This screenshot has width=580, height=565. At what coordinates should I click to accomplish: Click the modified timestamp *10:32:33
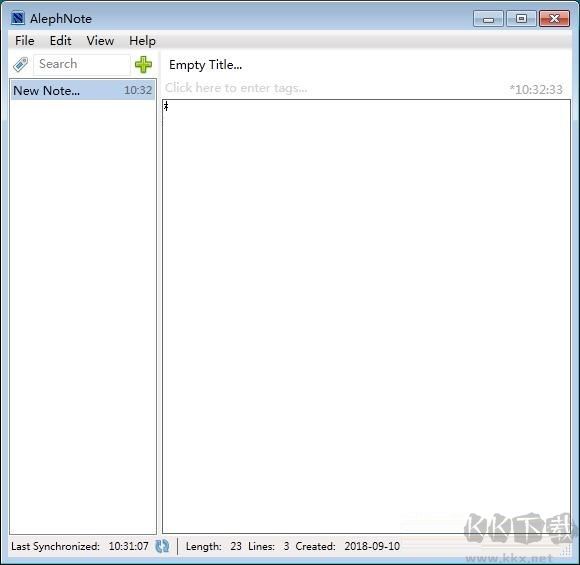pos(536,90)
